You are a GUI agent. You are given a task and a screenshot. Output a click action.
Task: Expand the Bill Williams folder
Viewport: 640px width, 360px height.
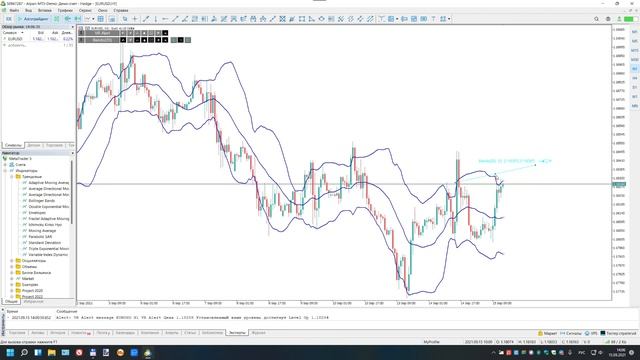click(x=12, y=273)
